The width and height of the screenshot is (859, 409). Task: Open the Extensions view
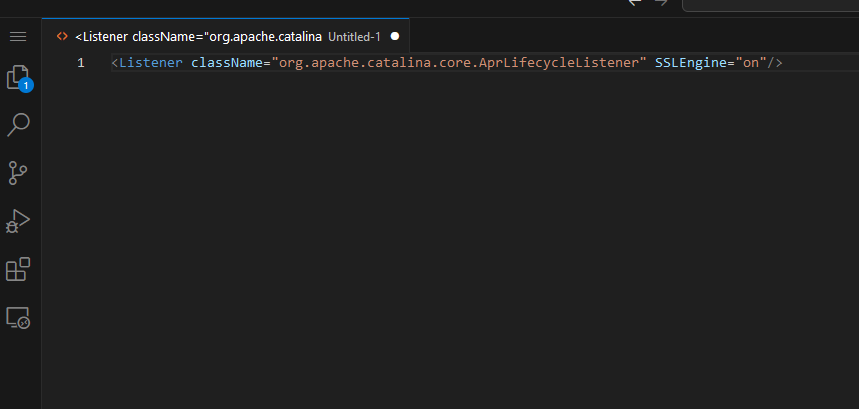point(18,269)
